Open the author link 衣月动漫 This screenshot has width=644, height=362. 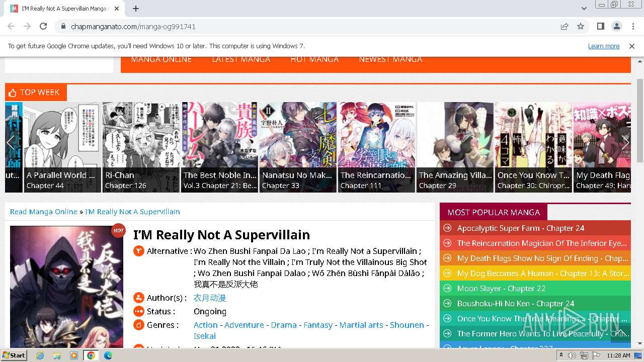[210, 298]
